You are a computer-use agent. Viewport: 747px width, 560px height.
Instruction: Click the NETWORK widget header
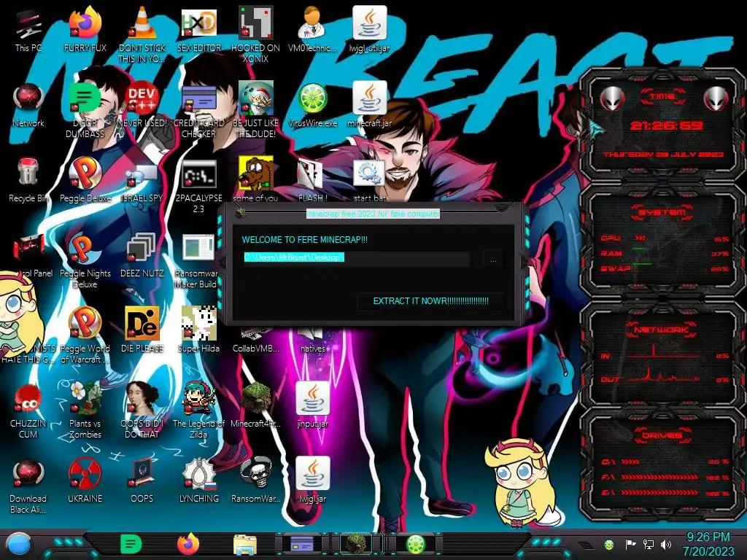coord(662,330)
